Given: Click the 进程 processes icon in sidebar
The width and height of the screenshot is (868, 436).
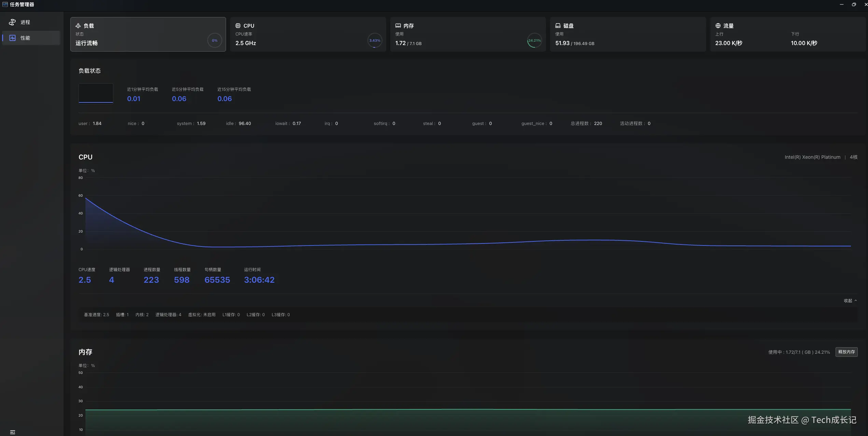Looking at the screenshot, I should click(x=12, y=22).
